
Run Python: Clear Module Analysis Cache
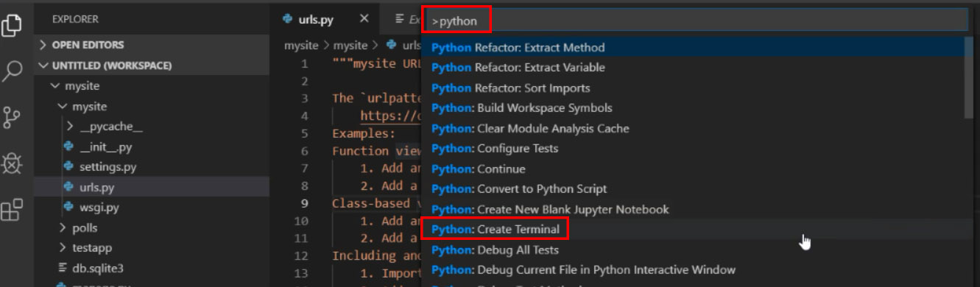(694, 129)
